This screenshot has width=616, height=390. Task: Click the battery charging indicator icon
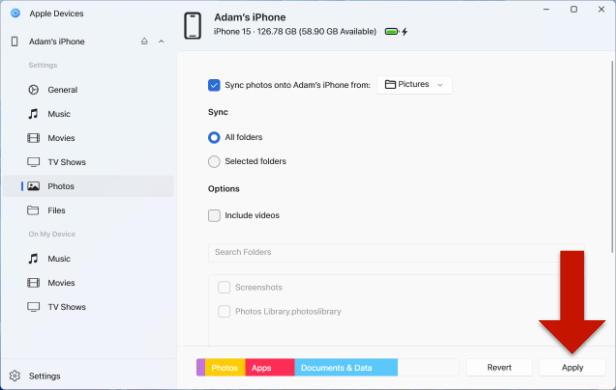396,32
